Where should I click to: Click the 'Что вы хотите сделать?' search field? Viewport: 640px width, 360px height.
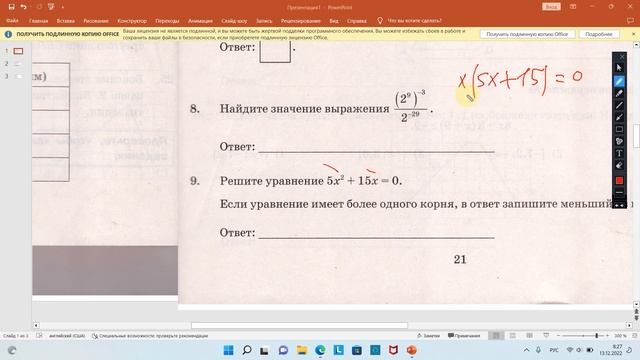coord(414,20)
